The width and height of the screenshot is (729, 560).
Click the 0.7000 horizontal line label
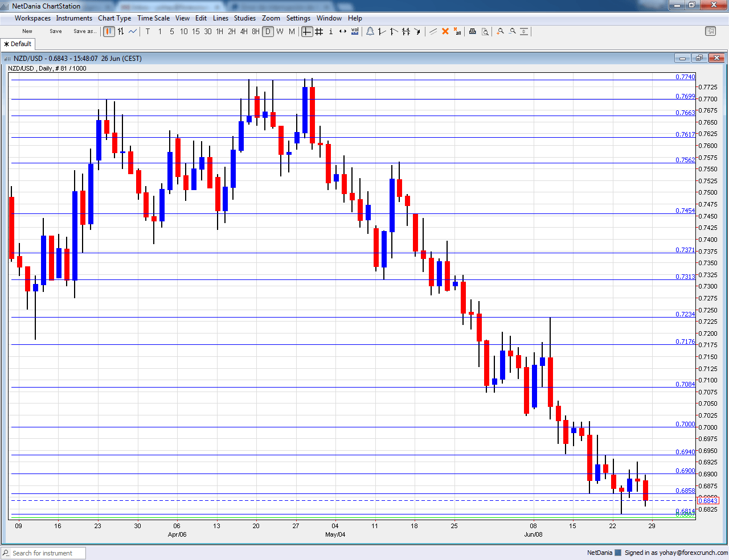(685, 424)
